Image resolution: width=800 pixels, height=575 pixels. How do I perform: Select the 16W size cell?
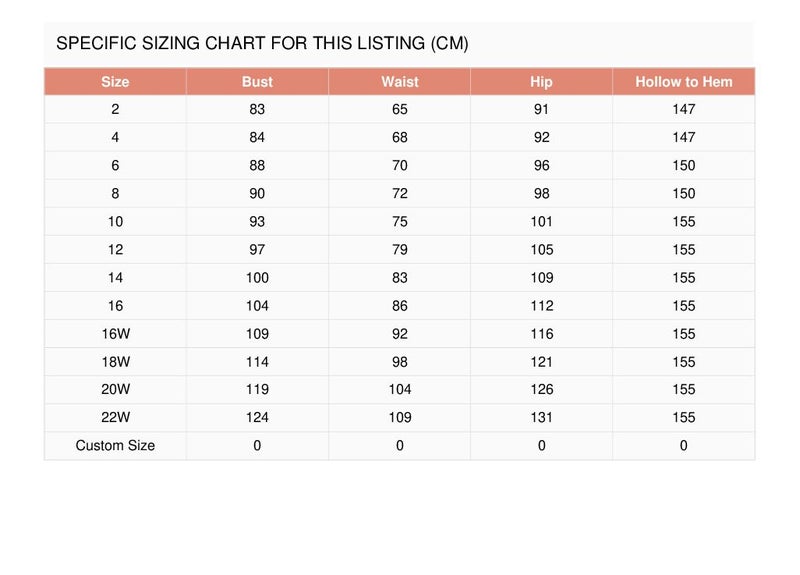tap(115, 334)
